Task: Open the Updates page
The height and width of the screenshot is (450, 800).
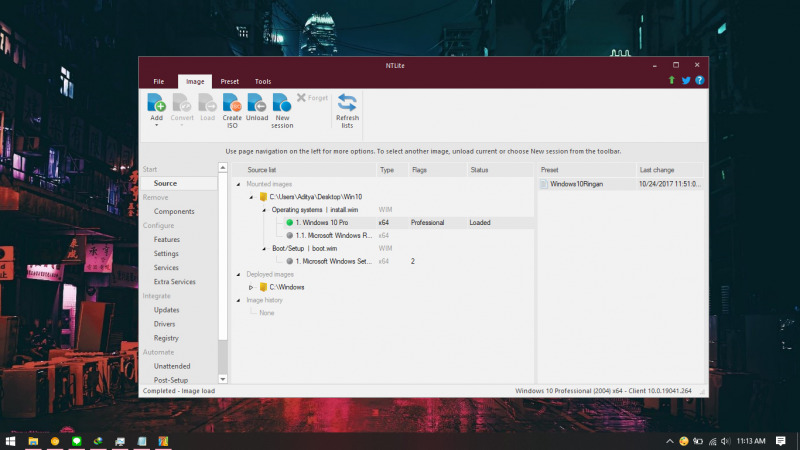Action: click(166, 310)
